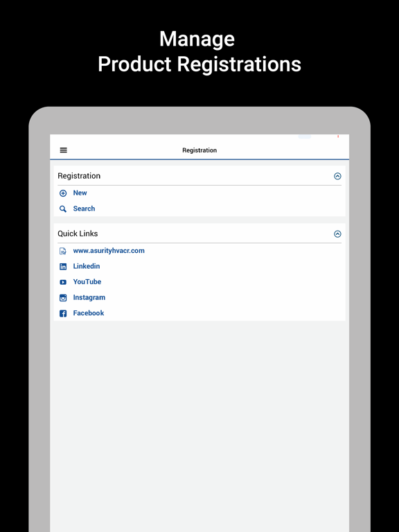Open the www.asurityhvacr.com link

click(x=109, y=250)
